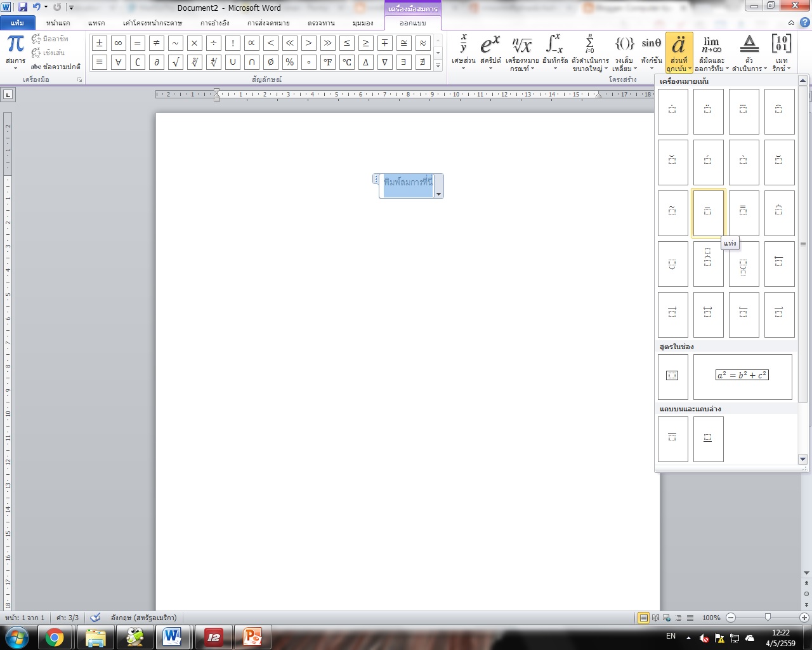Choose the boxed formula a²=b²+c² example
Image resolution: width=812 pixels, height=650 pixels.
(x=743, y=377)
